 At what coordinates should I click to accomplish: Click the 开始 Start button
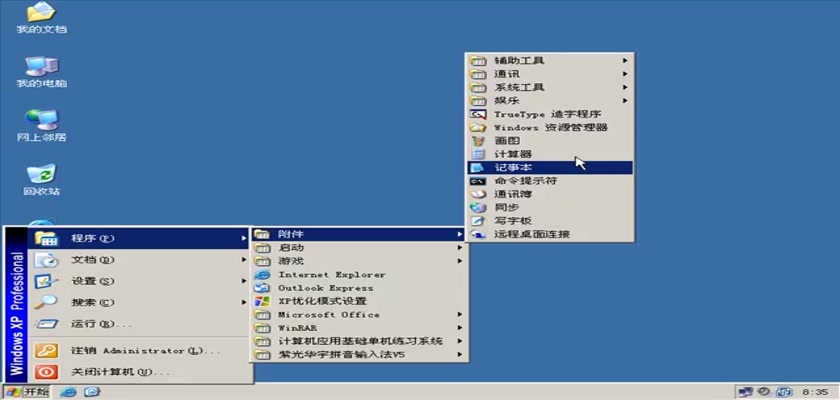click(x=27, y=392)
